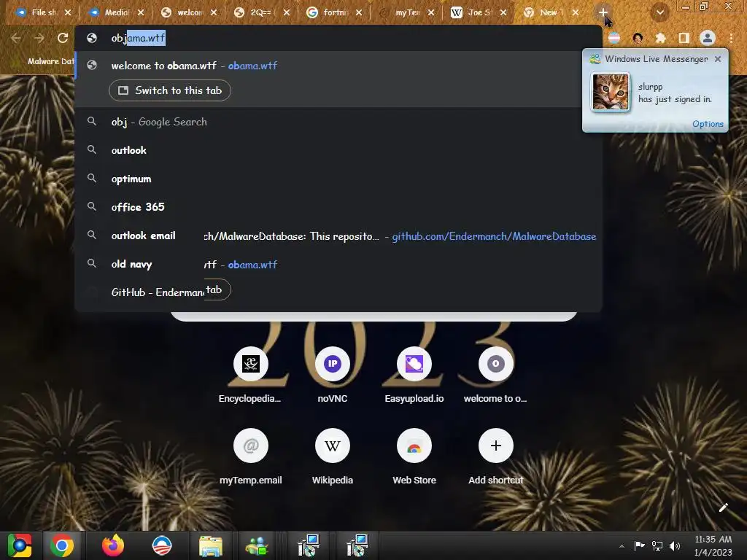The width and height of the screenshot is (747, 560).
Task: Open the Easyupload.io shortcut tile
Action: pyautogui.click(x=414, y=376)
